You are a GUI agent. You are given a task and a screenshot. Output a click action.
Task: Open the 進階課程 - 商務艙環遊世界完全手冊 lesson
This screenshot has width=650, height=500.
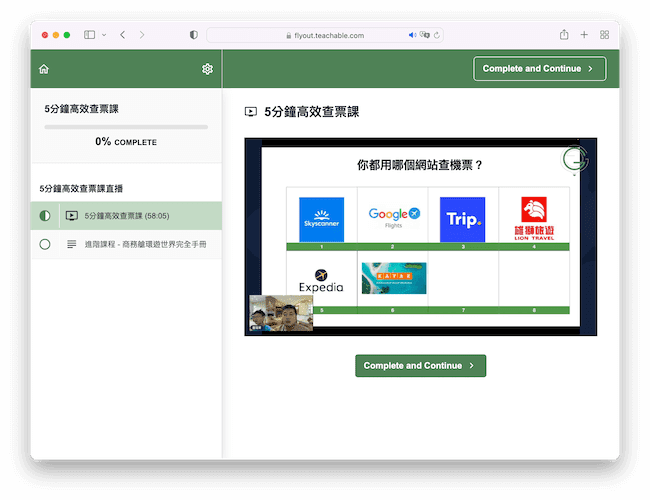pyautogui.click(x=126, y=244)
